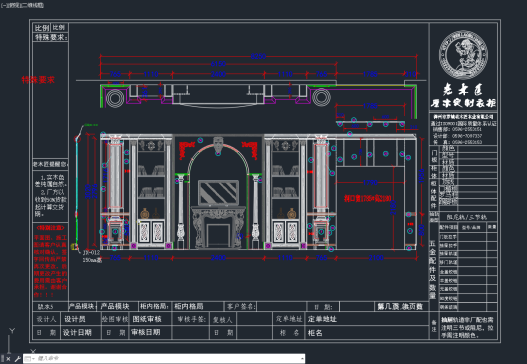Select the 6150 dimension text
Viewport: 527px width, 364px height.
[x=218, y=64]
